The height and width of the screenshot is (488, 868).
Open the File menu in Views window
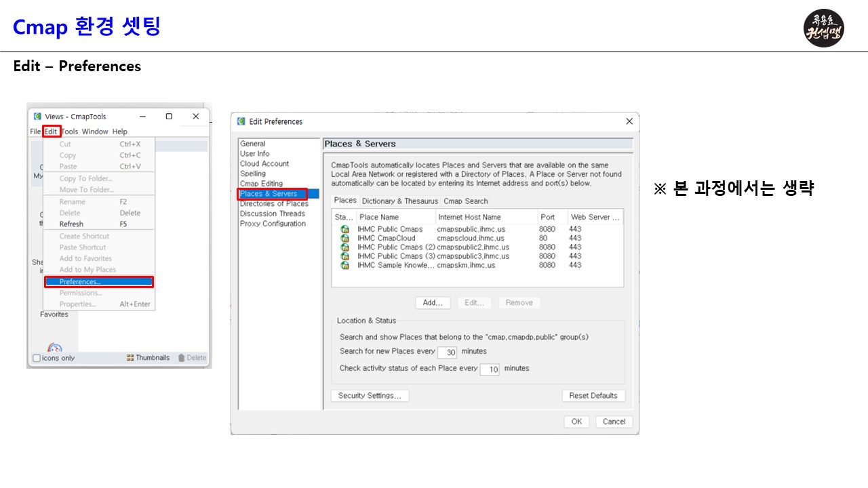35,131
